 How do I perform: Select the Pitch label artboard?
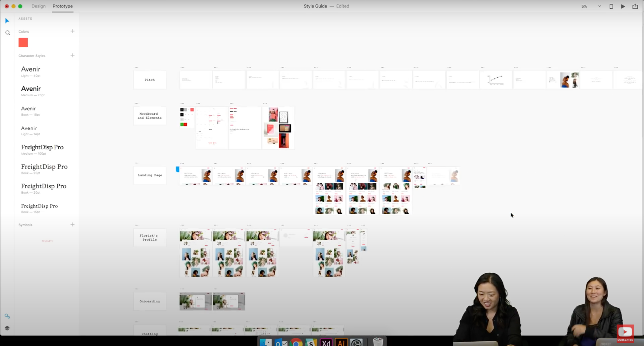click(x=150, y=80)
